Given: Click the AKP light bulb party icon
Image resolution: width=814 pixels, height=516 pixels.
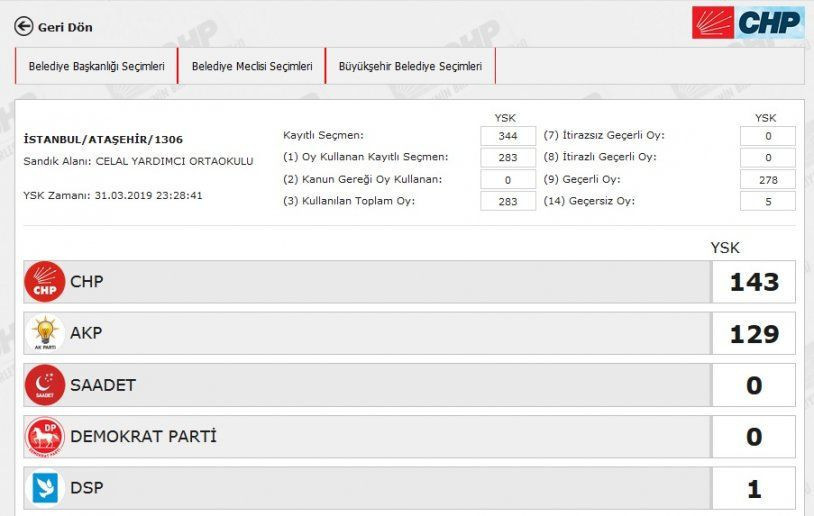Looking at the screenshot, I should 44,334.
